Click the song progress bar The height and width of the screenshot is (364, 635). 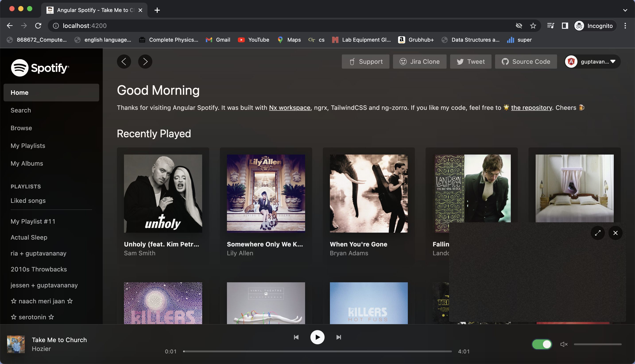click(317, 351)
